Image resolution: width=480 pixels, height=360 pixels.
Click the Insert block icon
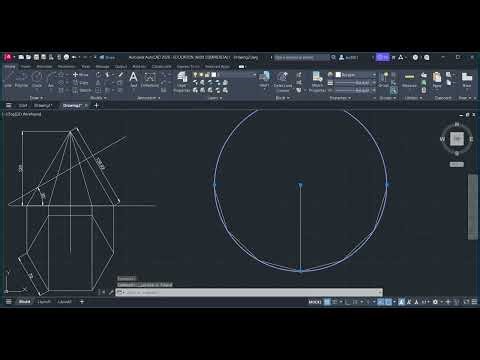click(x=264, y=79)
